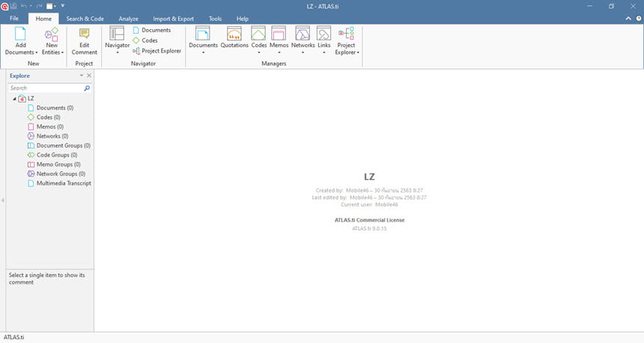Click the Save icon in quick access toolbar
Image resolution: width=644 pixels, height=343 pixels.
[13, 6]
